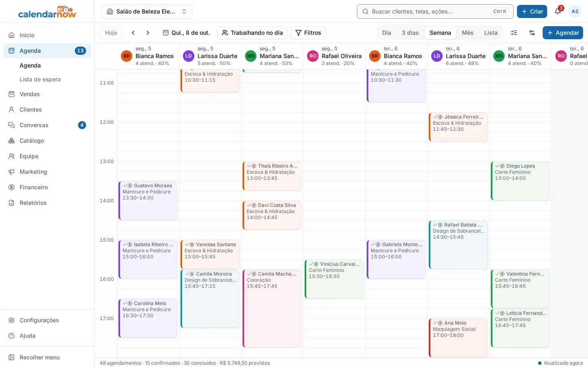Toggle the Trabalhando no dia filter
This screenshot has width=588, height=368.
click(x=252, y=33)
